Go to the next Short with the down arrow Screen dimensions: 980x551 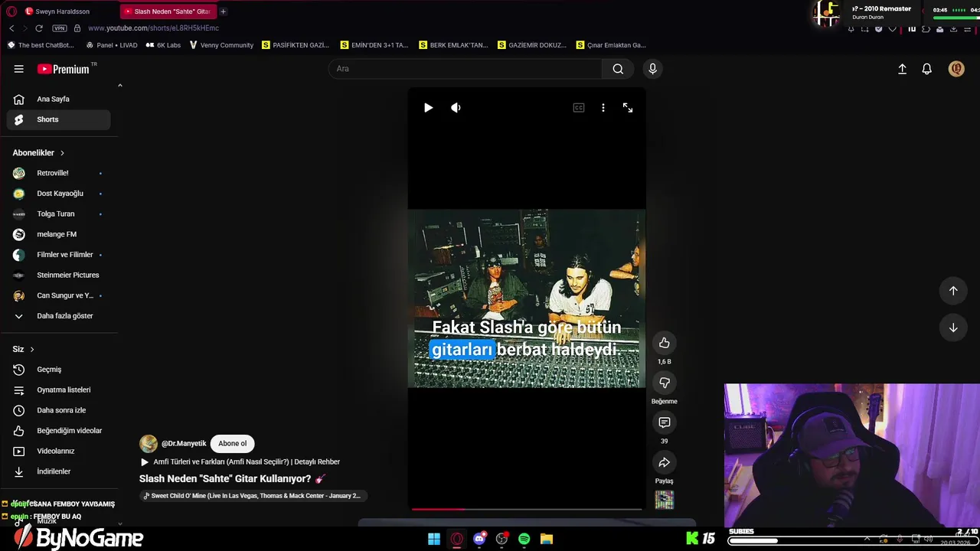click(x=953, y=328)
